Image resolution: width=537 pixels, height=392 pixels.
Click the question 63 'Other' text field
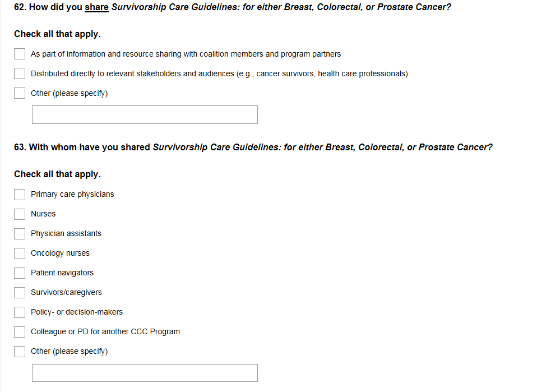[145, 373]
